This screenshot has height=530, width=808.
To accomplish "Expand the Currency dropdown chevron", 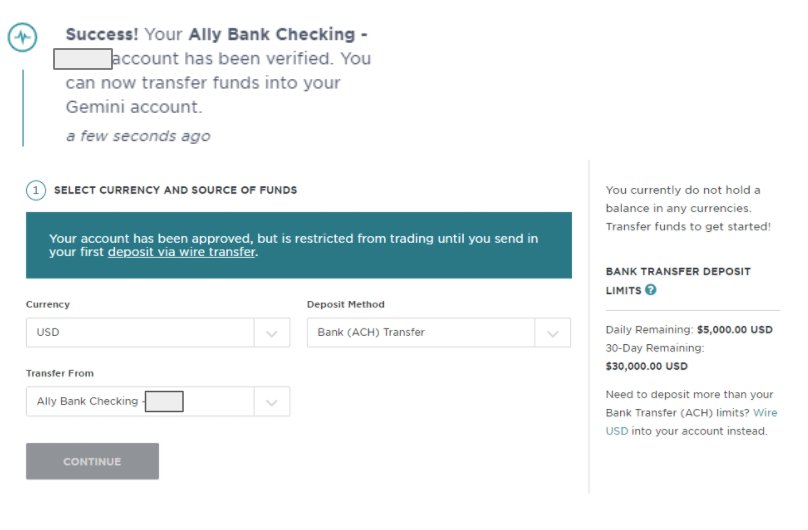I will [x=272, y=333].
